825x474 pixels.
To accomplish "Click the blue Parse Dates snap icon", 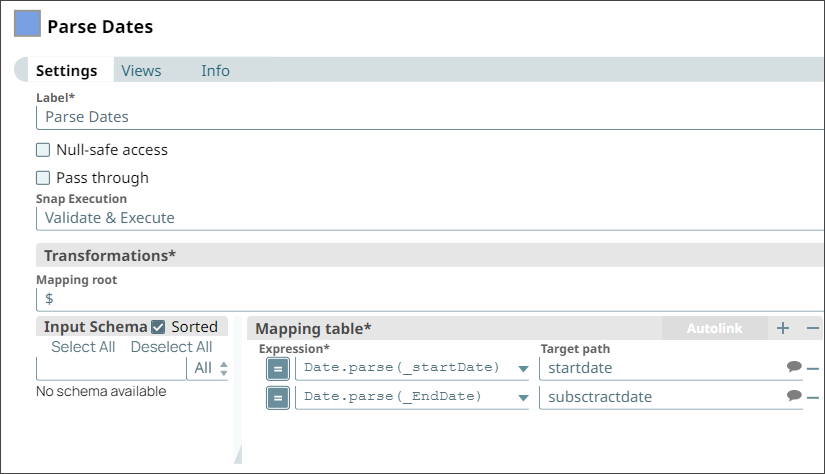I will pyautogui.click(x=27, y=24).
